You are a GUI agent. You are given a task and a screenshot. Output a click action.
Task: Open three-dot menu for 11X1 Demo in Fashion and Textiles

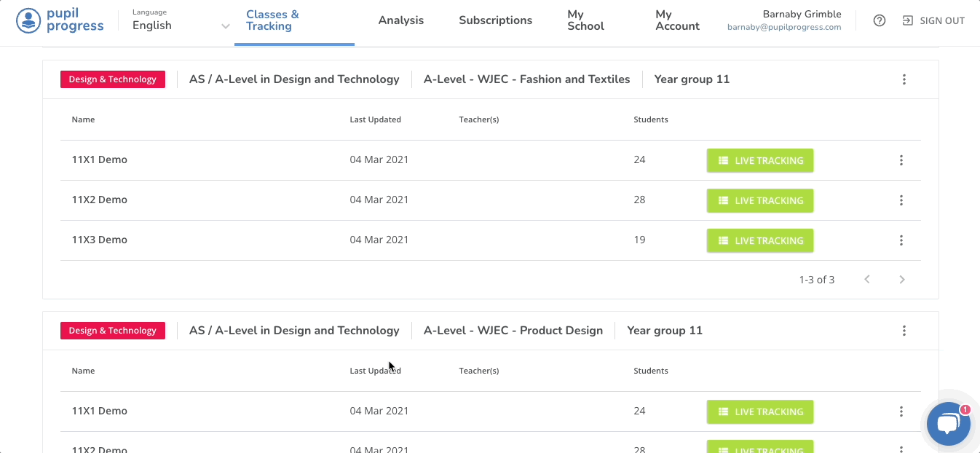point(901,160)
